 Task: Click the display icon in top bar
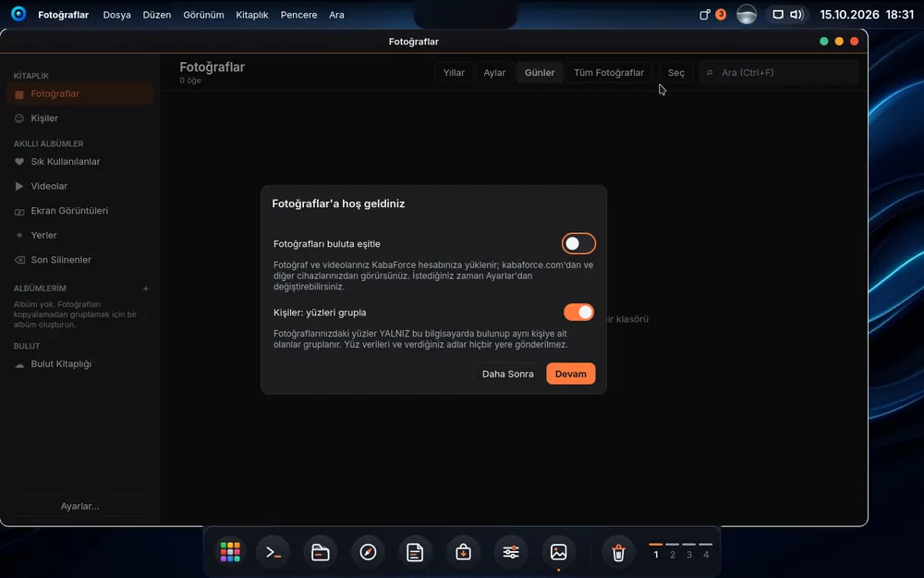(x=778, y=15)
